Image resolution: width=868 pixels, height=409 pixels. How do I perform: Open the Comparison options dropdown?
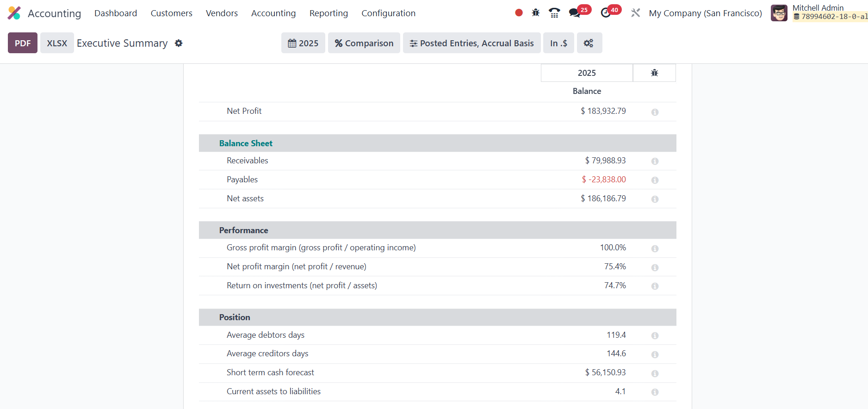coord(364,43)
